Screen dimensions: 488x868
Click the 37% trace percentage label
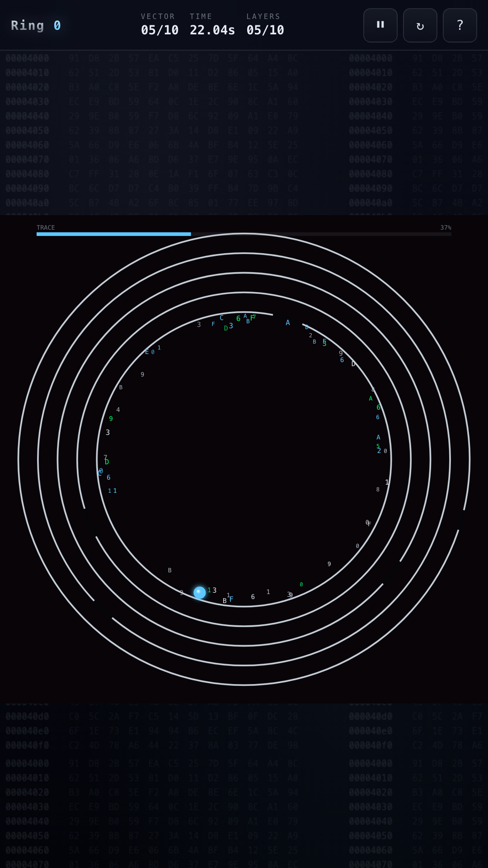446,227
